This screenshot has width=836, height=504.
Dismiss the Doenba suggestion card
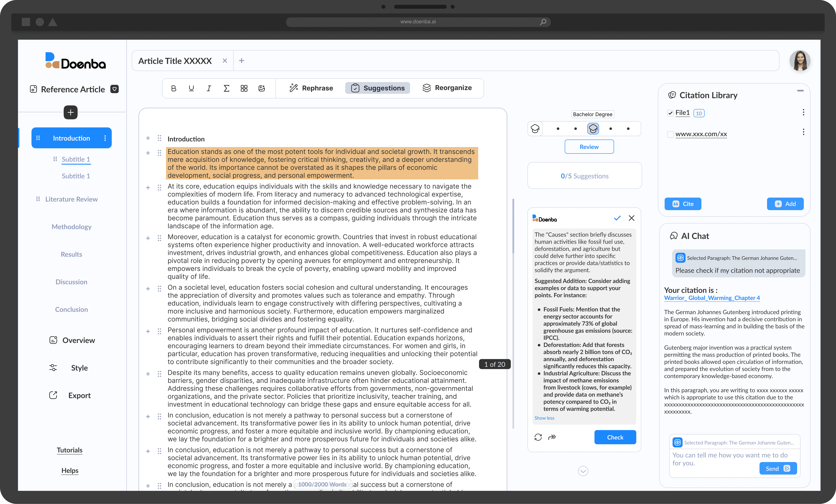click(631, 218)
